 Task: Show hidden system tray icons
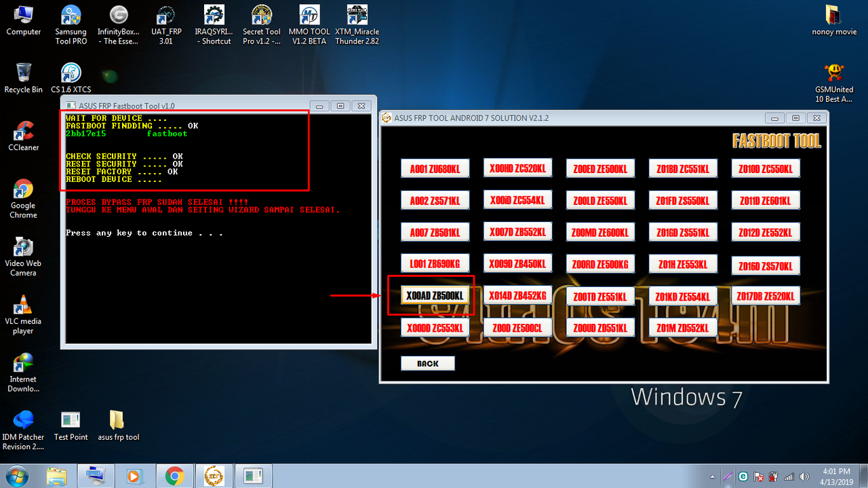pos(712,476)
